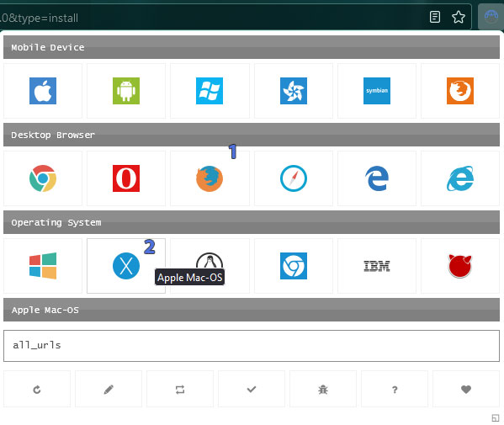Select the FreeBSD red devil icon
The width and height of the screenshot is (504, 425).
tap(460, 266)
